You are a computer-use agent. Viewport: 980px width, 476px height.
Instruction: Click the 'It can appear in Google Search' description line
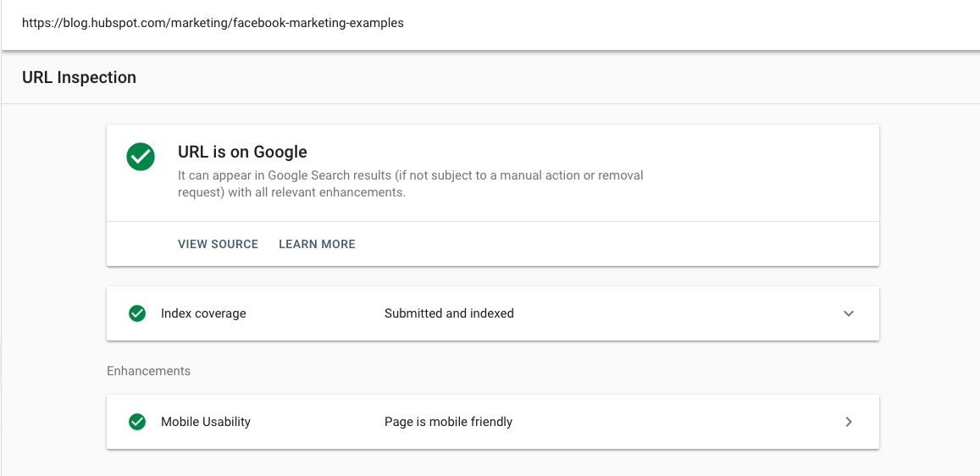pos(410,175)
